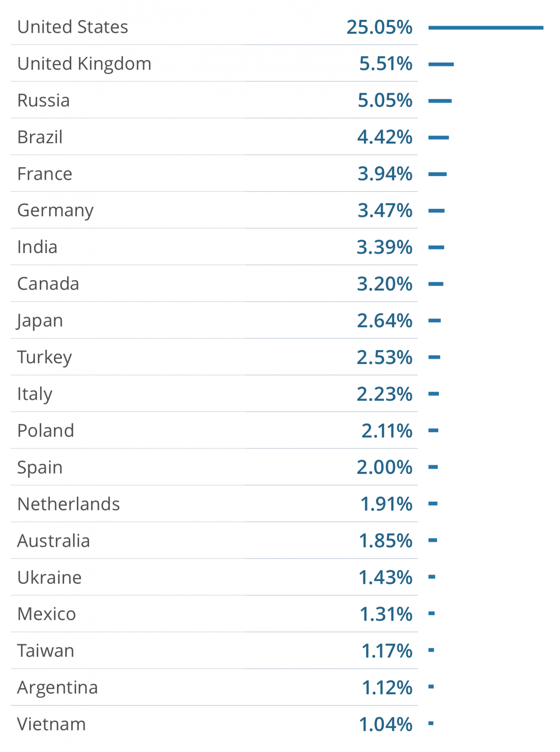The height and width of the screenshot is (752, 560).
Task: Click the Italy row name
Action: click(35, 394)
